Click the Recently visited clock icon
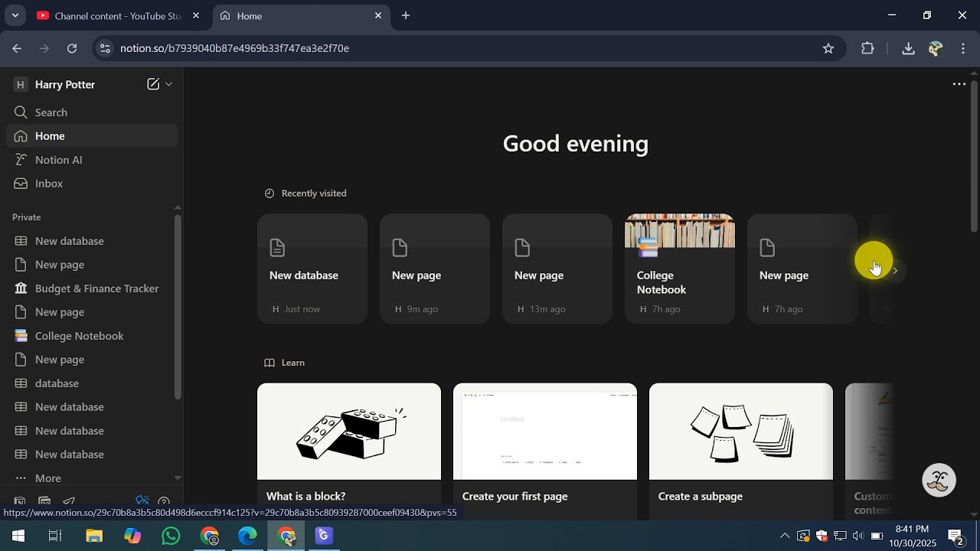 coord(269,194)
